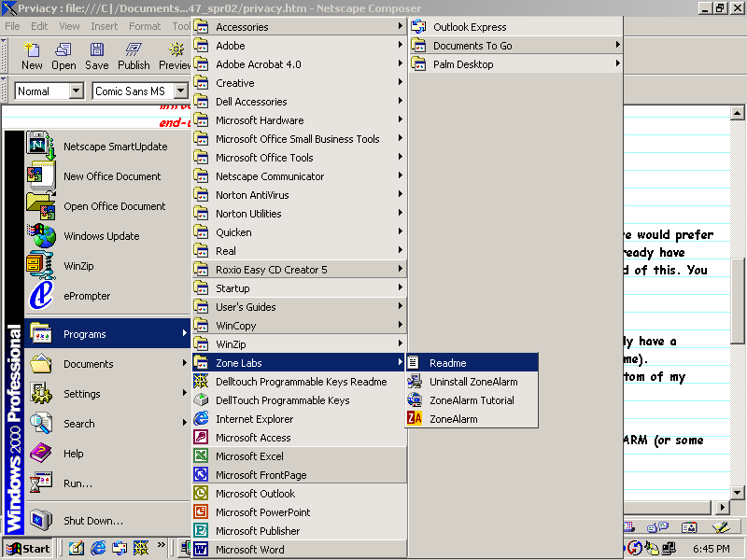
Task: Expand the Search submenu in Start menu
Action: pos(107,424)
